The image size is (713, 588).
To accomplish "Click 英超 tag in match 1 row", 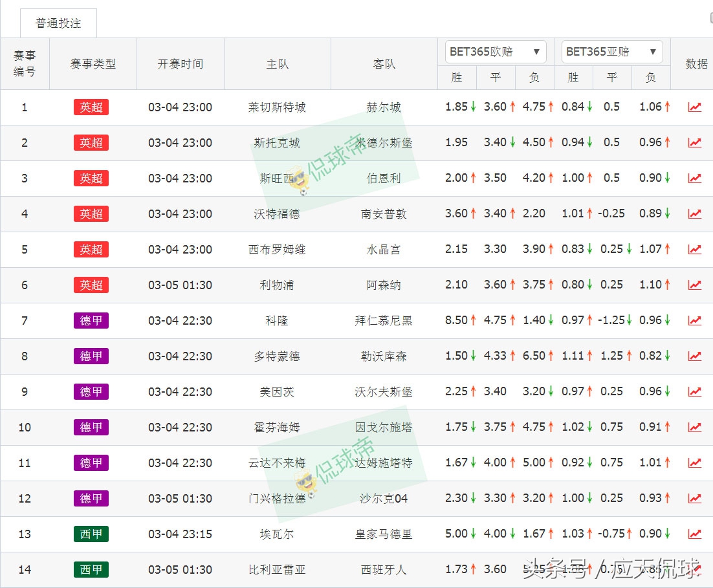I will click(x=91, y=107).
